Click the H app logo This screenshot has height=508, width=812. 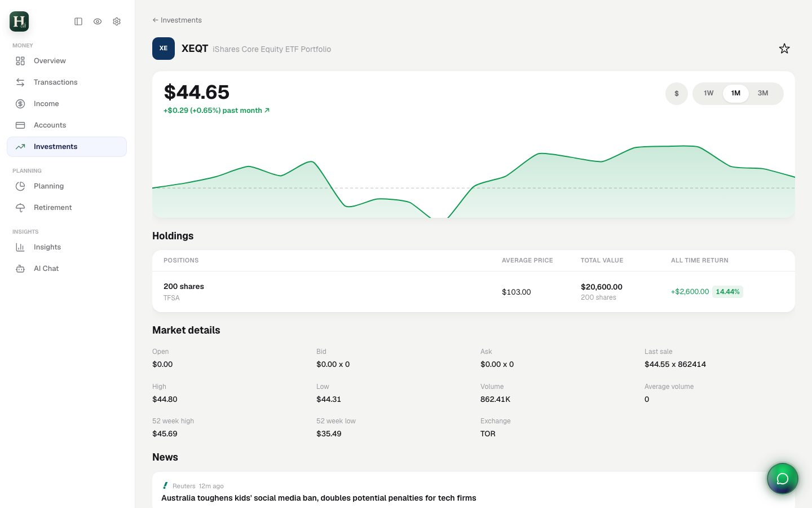coord(19,21)
